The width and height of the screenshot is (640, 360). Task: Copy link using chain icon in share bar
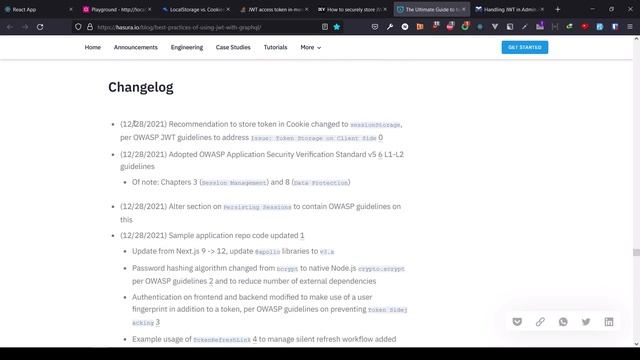(540, 322)
